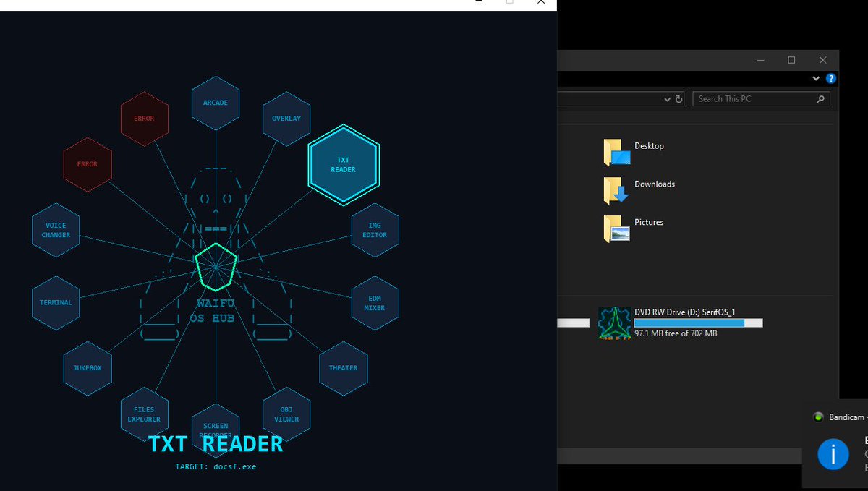Viewport: 868px width, 491px height.
Task: Expand the Explorer ribbon chevron
Action: point(816,78)
